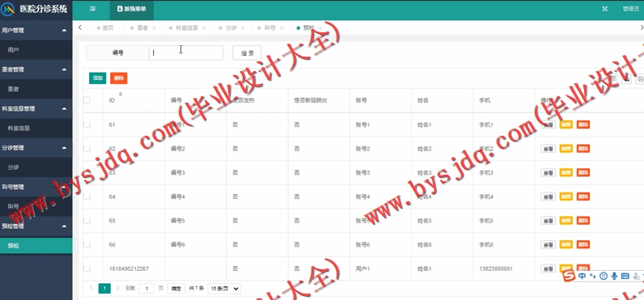Viewport: 644px width, 300px height.
Task: Click the phone cell 13823888881
Action: point(496,268)
